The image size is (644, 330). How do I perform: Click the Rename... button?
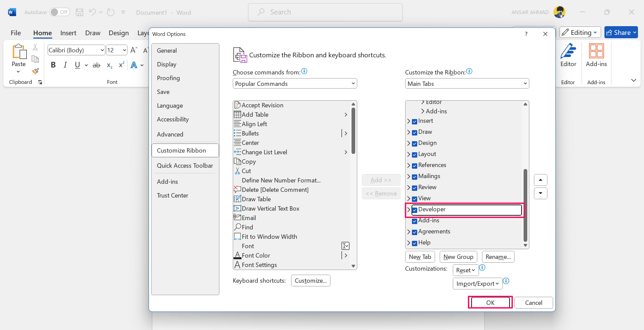pyautogui.click(x=498, y=257)
